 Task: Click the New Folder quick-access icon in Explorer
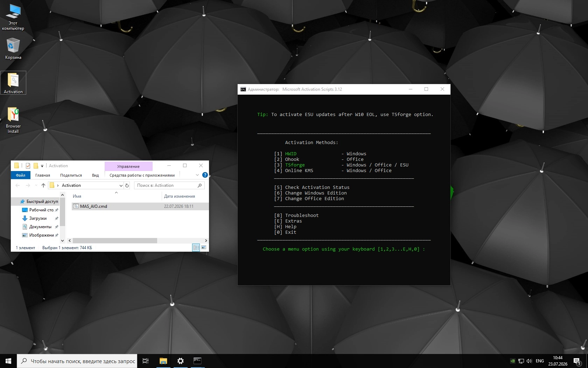coord(36,166)
